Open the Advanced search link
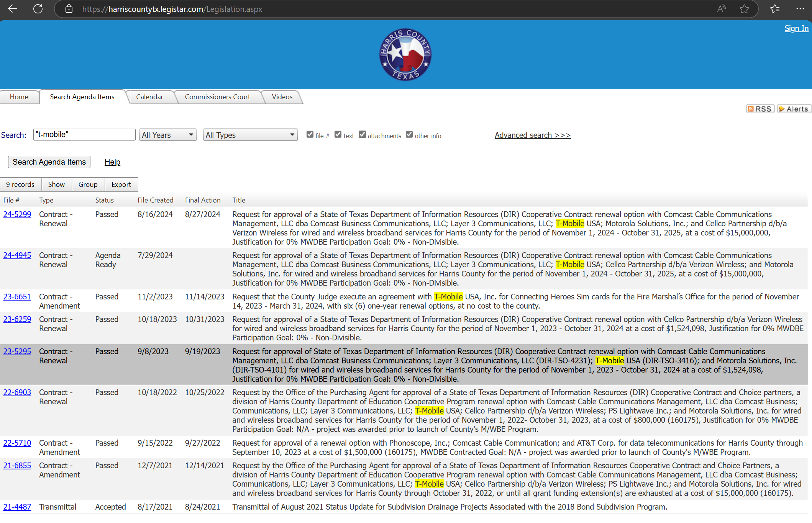The height and width of the screenshot is (523, 812). tap(533, 135)
